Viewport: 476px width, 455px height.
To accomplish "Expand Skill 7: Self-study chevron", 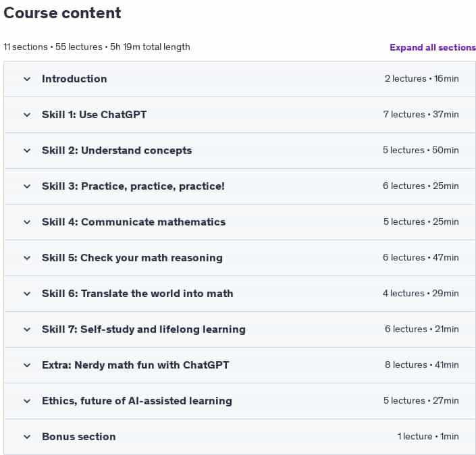I will point(27,329).
